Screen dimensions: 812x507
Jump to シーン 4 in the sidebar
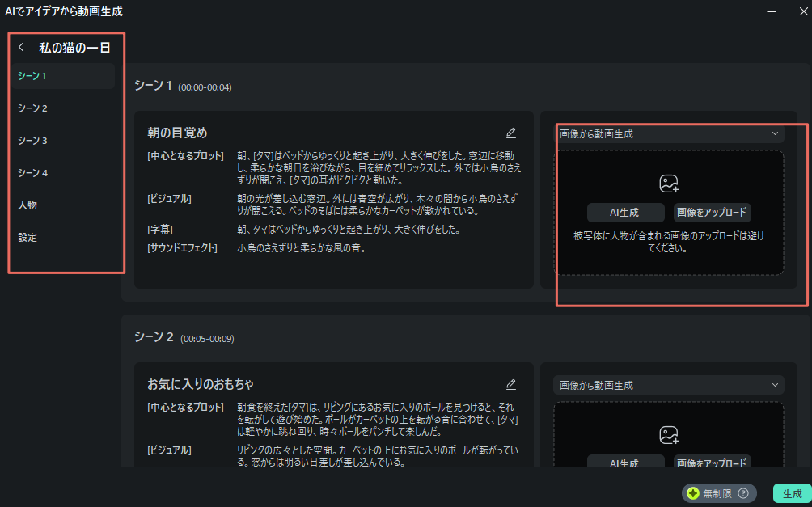(64, 173)
